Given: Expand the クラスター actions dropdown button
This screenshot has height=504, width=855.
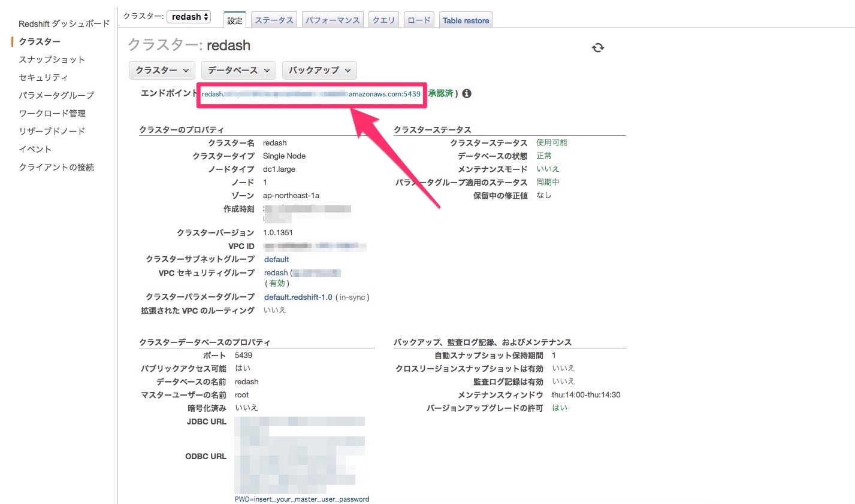Looking at the screenshot, I should (162, 70).
